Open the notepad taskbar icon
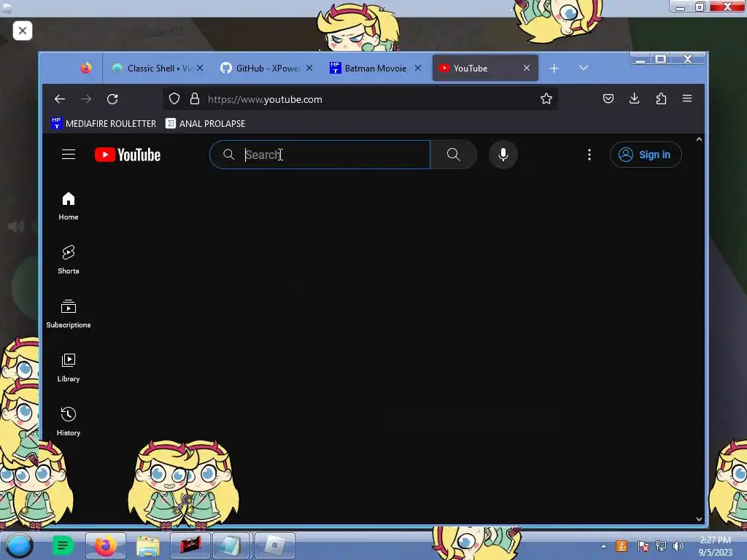This screenshot has height=560, width=747. 231,545
